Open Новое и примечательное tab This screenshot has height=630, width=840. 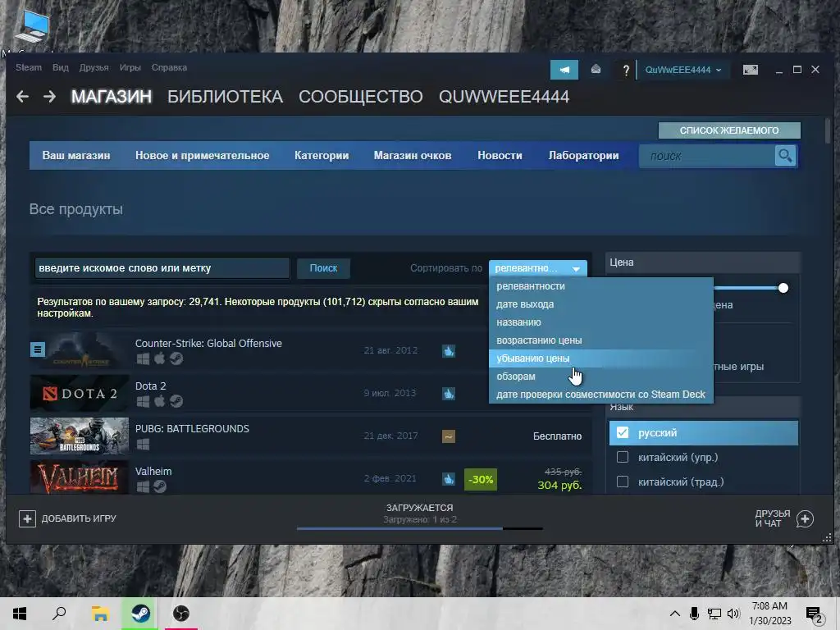click(x=202, y=155)
